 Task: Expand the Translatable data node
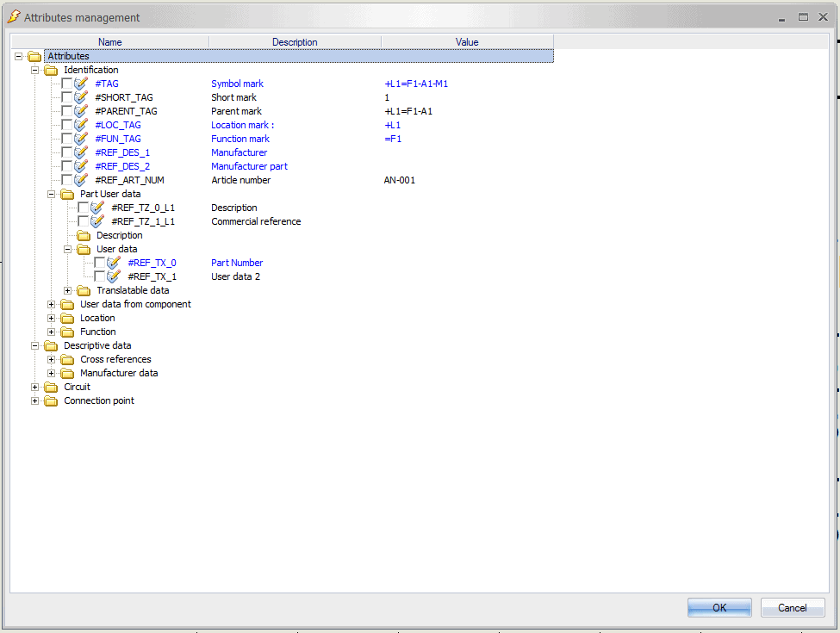click(68, 290)
